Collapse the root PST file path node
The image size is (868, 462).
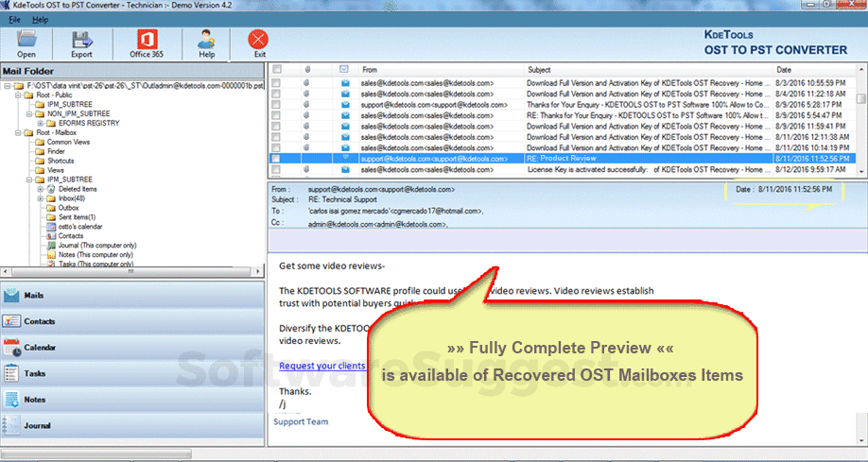pos(8,86)
